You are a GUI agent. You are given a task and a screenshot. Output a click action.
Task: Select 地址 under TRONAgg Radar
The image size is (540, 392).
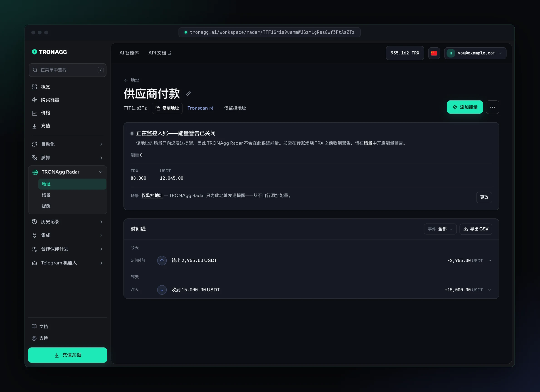tap(72, 184)
